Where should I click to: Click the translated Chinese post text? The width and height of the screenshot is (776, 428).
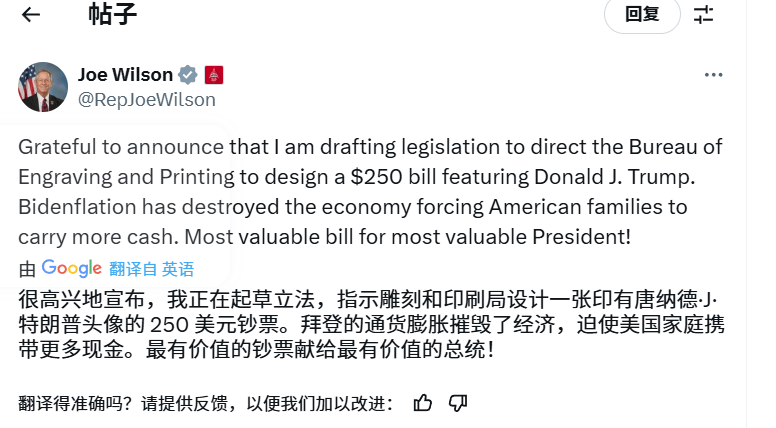[x=369, y=325]
